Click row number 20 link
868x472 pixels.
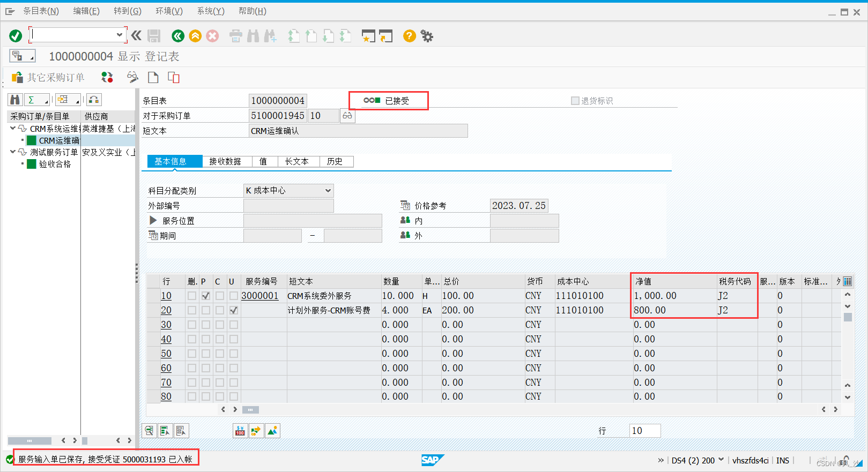pos(166,310)
